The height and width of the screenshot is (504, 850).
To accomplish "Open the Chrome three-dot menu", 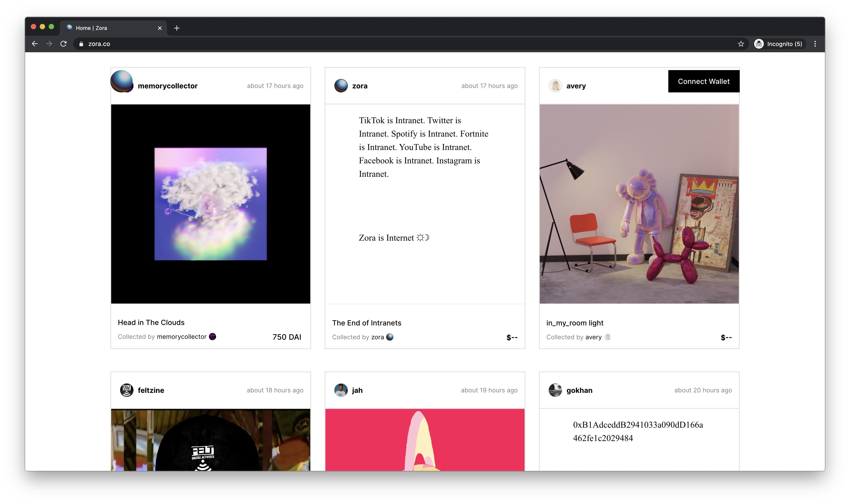I will point(815,44).
